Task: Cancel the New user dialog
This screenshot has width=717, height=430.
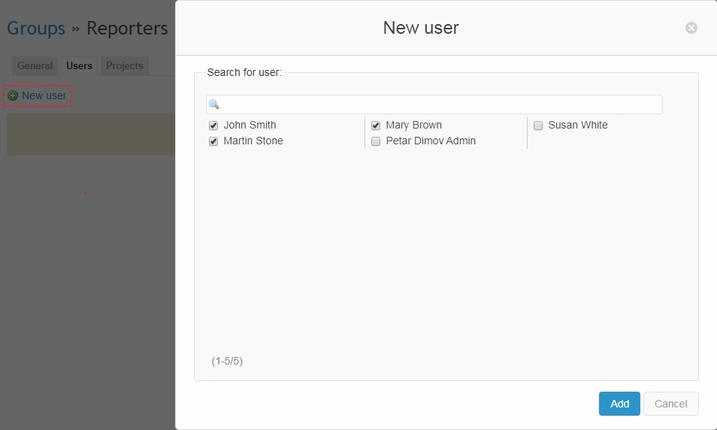Action: (x=670, y=403)
